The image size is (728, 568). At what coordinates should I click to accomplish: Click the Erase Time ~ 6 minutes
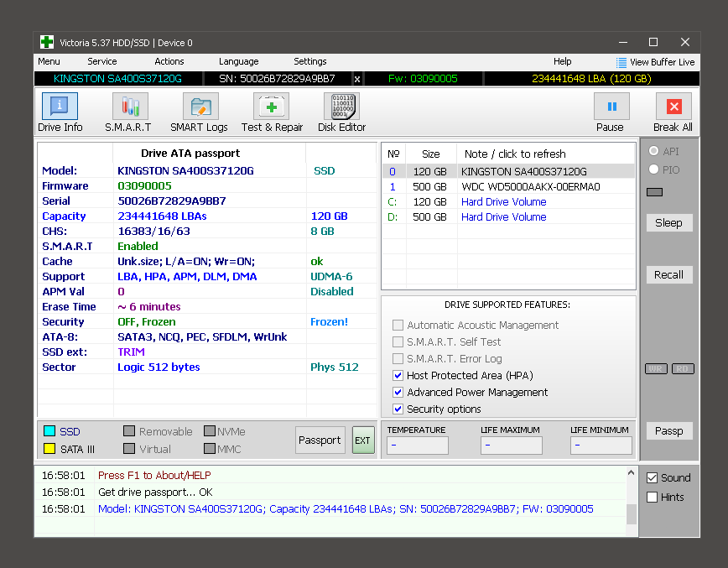coord(149,306)
